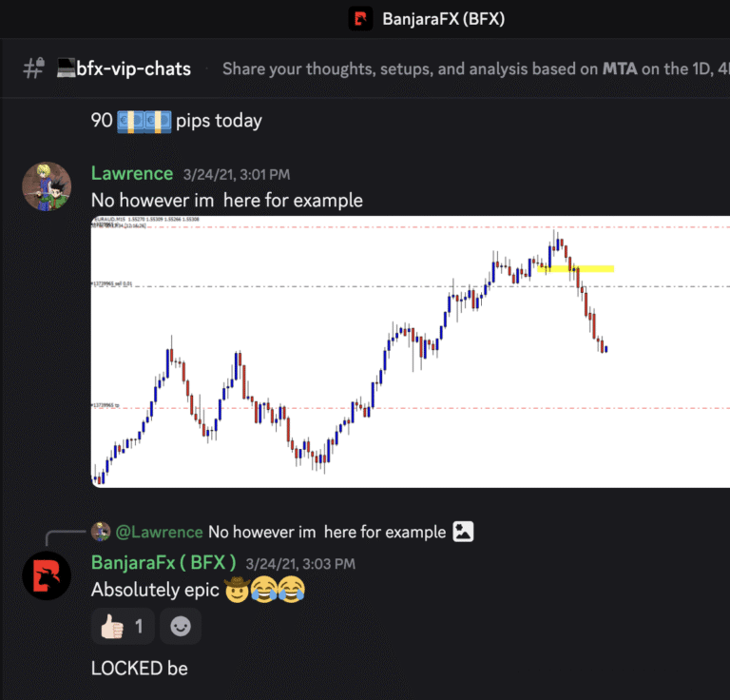
Task: Click the small Lawrence avatar in reply
Action: [101, 532]
